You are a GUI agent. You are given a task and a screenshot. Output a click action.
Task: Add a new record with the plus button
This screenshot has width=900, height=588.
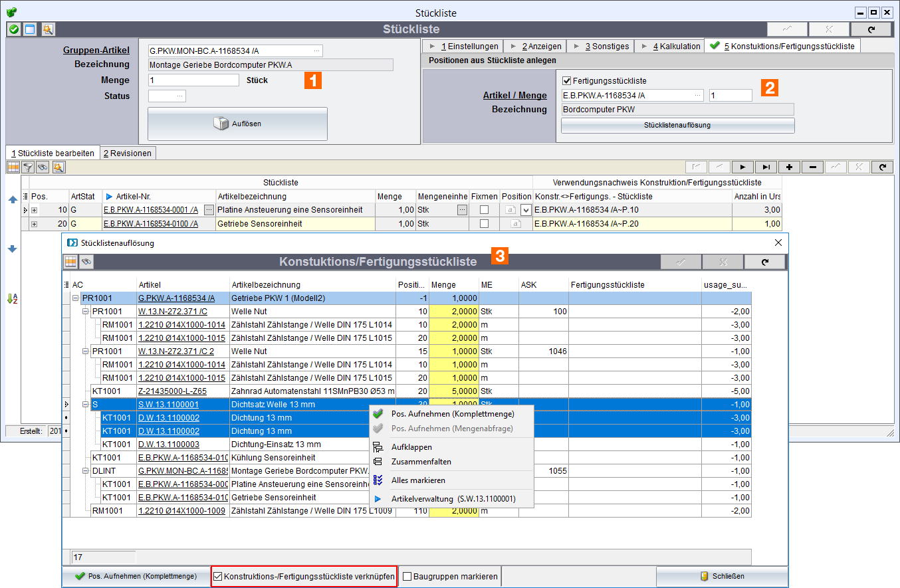tap(789, 167)
